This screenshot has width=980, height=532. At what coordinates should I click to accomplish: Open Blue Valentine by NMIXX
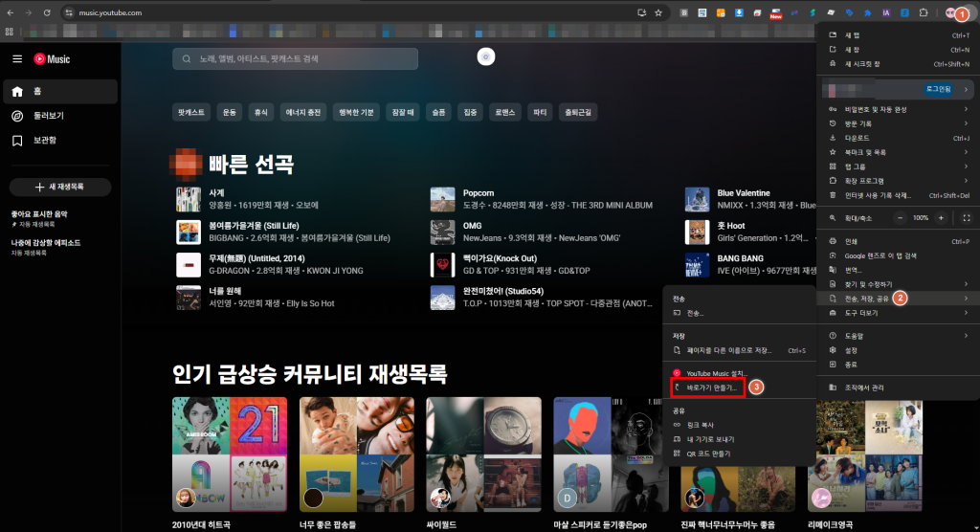point(744,193)
